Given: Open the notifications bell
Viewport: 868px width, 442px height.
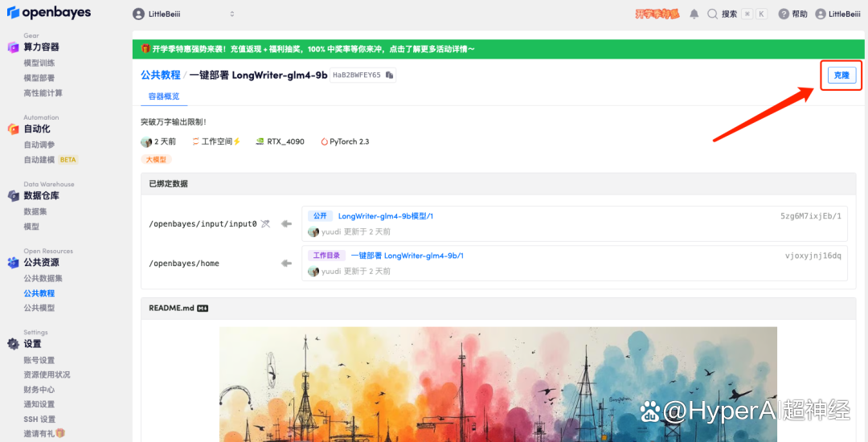Looking at the screenshot, I should [x=694, y=14].
